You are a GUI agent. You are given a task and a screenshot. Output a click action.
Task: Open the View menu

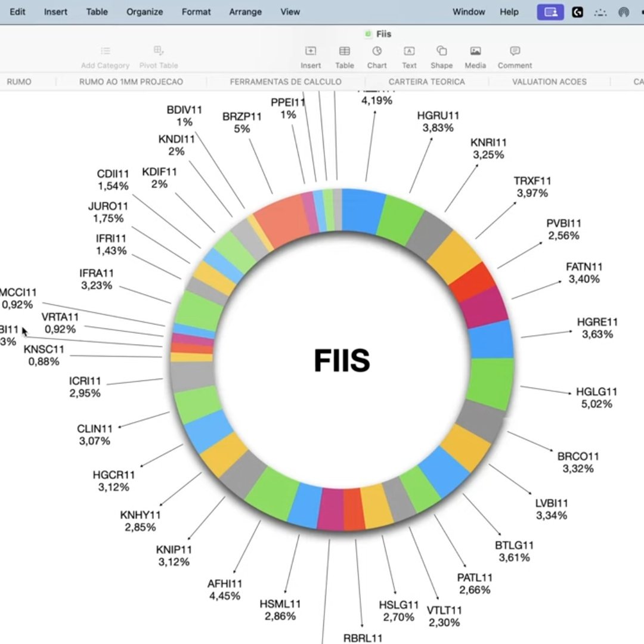click(x=290, y=12)
